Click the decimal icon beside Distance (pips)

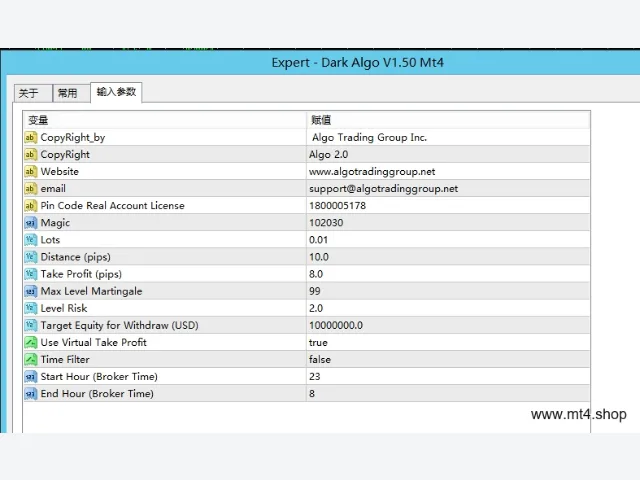31,257
